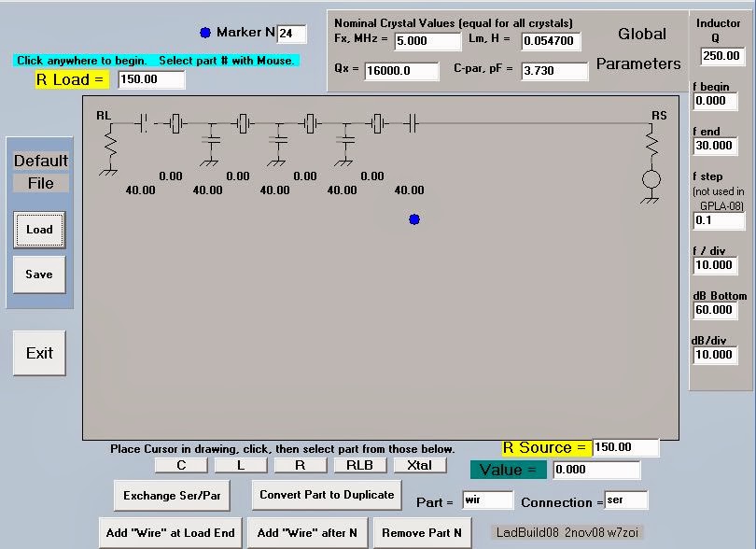This screenshot has height=549, width=756.
Task: Click Convert Part to Duplicate
Action: click(x=327, y=495)
